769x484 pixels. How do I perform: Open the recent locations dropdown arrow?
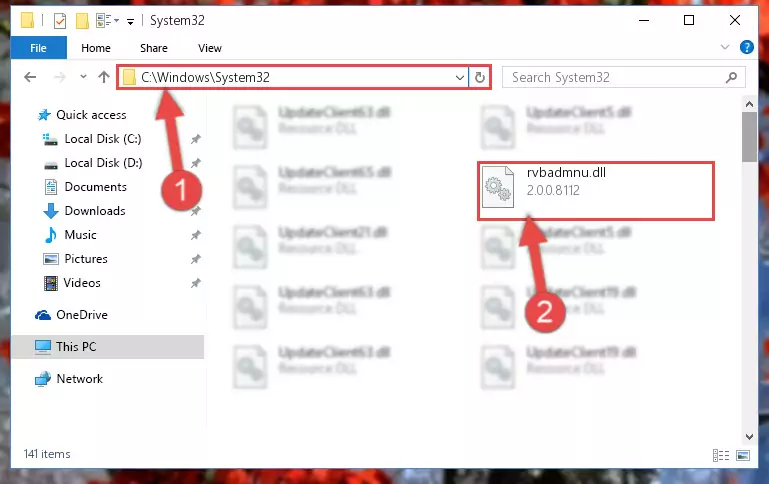pos(83,76)
